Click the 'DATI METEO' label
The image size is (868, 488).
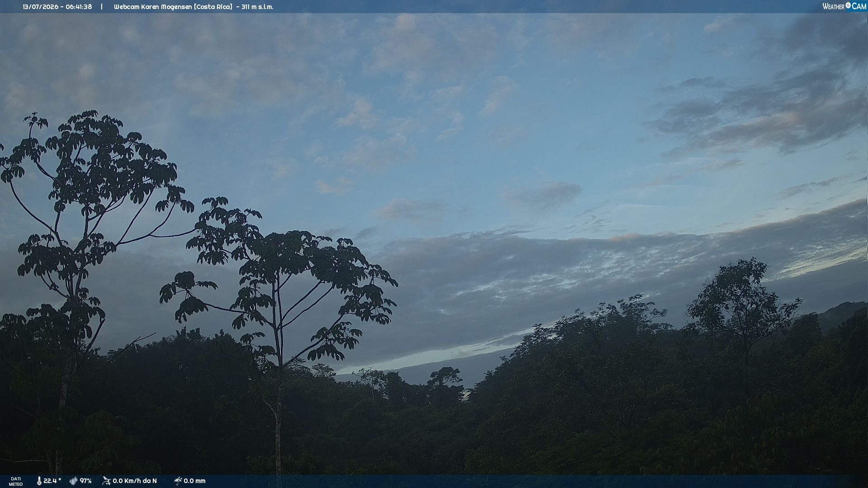[x=16, y=481]
